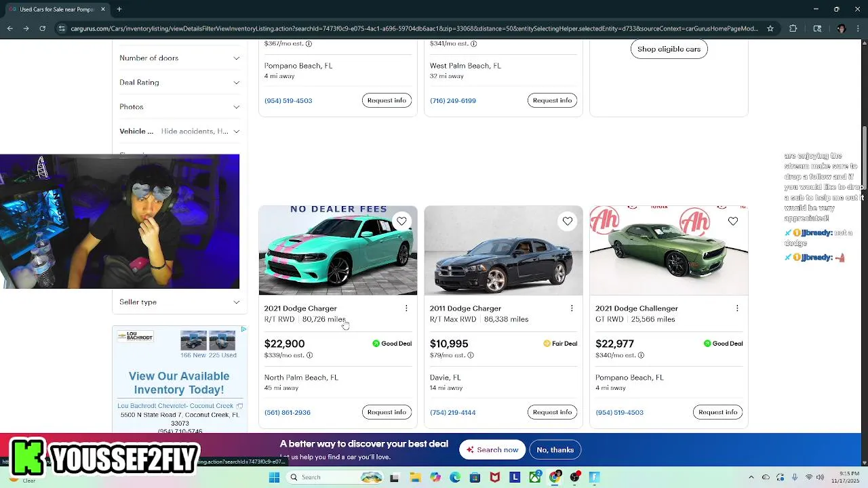Click View Our Available Inventory Today ad

(x=179, y=383)
